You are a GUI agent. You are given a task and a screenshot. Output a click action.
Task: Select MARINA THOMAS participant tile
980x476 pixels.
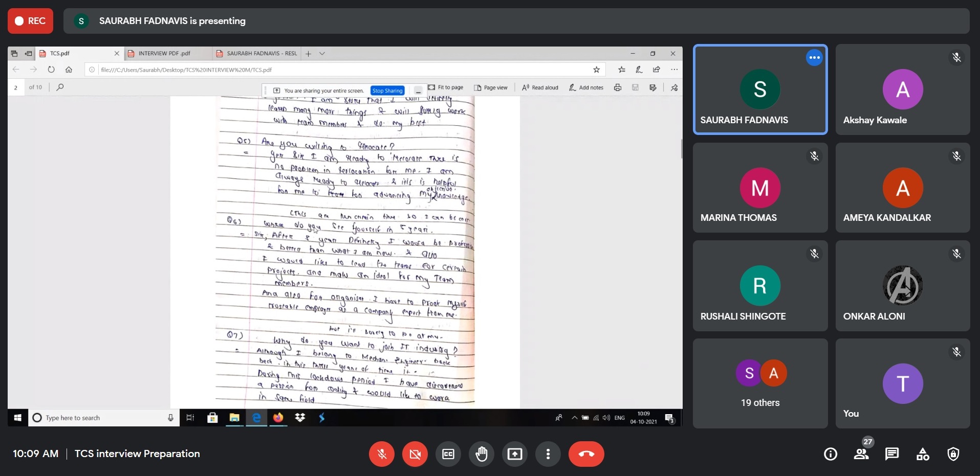tap(760, 188)
